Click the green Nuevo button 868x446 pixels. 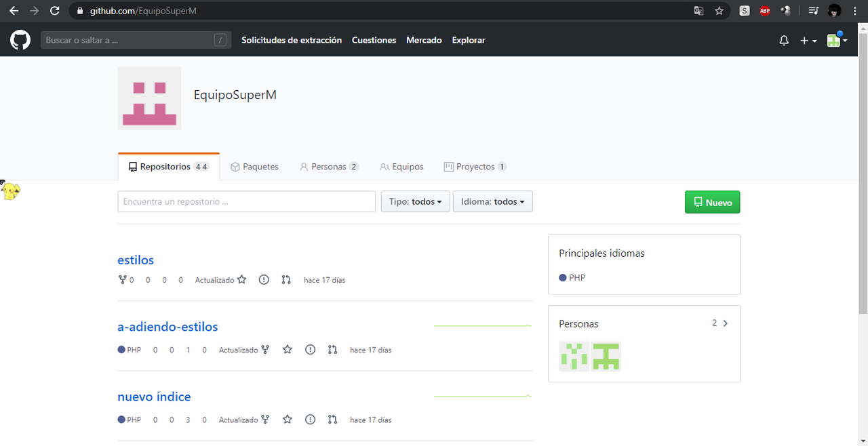712,202
